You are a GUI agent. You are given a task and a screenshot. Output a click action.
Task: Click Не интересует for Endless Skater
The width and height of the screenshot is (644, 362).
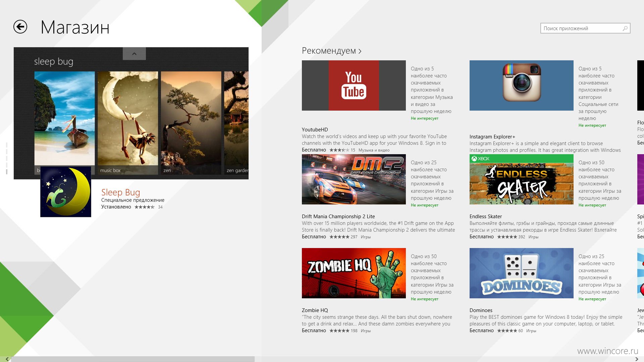(x=592, y=205)
